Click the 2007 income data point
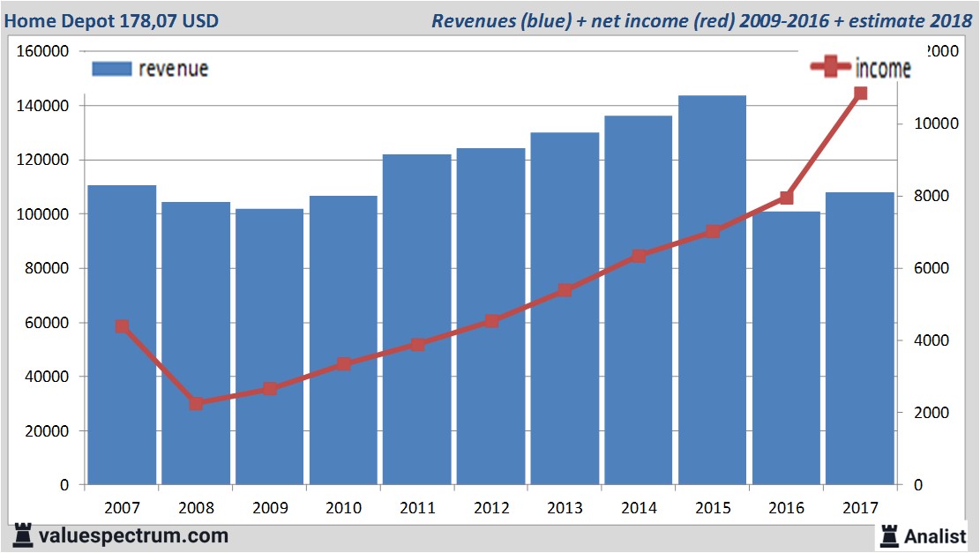Image resolution: width=980 pixels, height=553 pixels. (x=122, y=326)
